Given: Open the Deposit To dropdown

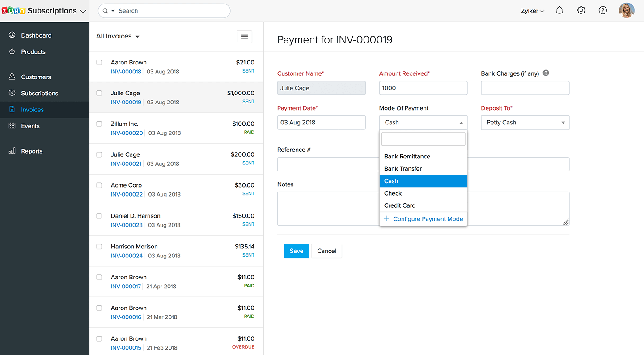Looking at the screenshot, I should [x=525, y=123].
